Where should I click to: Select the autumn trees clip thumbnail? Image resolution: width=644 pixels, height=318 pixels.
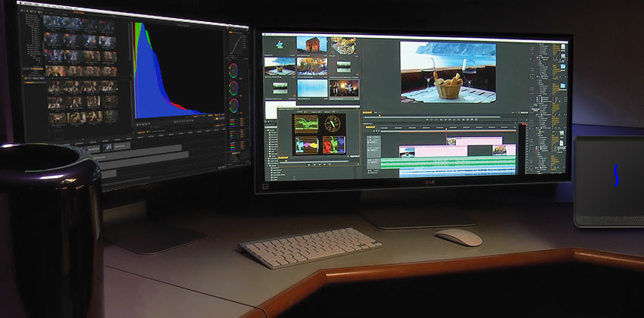[311, 66]
